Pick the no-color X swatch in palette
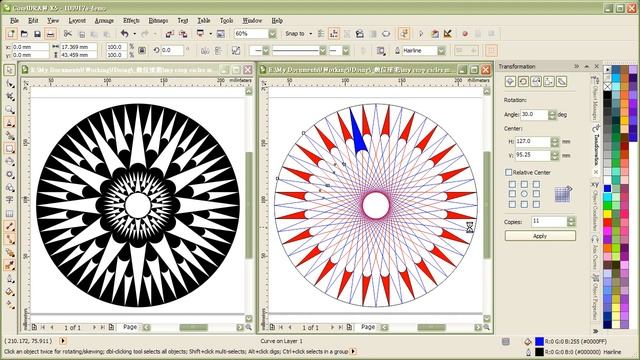The width and height of the screenshot is (640, 360). (608, 87)
